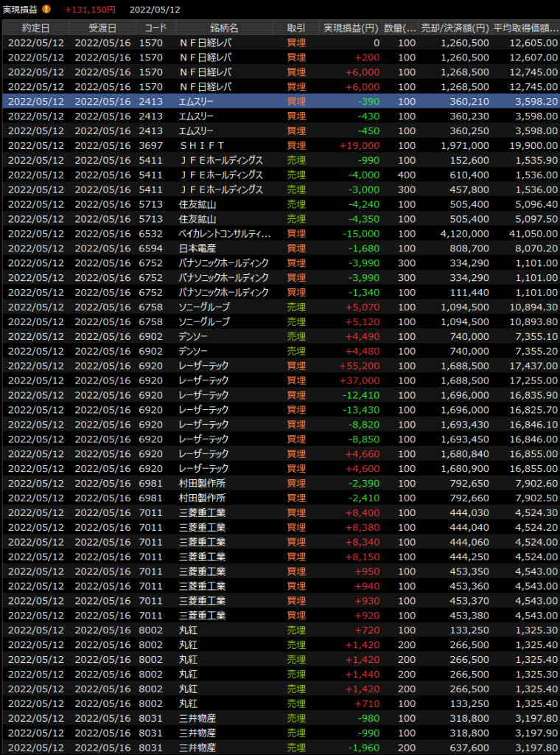
Task: Sort the table by 銘柄名 header
Action: [x=224, y=28]
